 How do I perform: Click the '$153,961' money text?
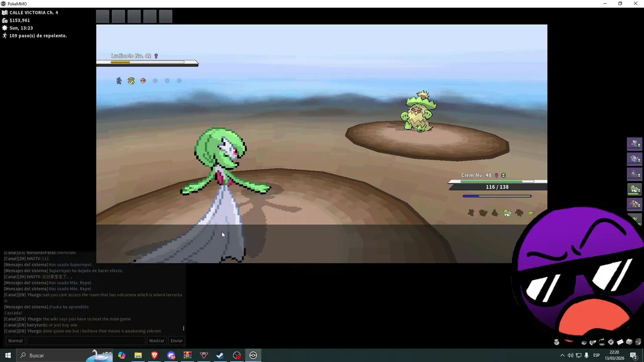pos(20,21)
